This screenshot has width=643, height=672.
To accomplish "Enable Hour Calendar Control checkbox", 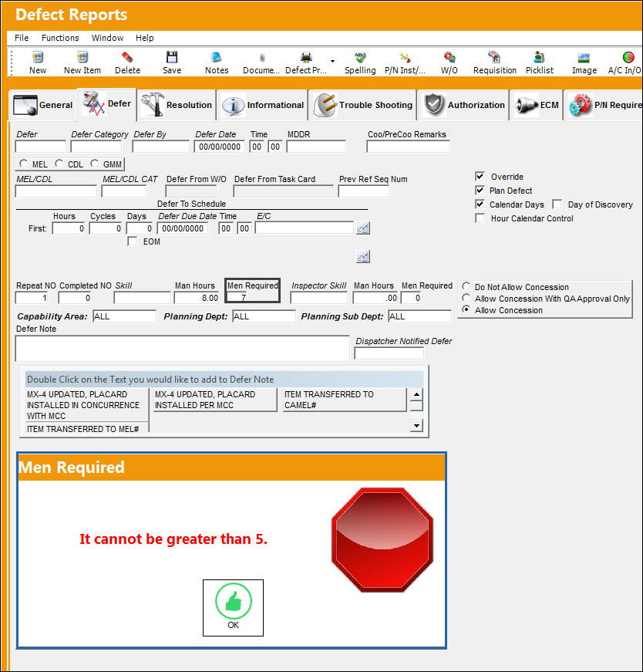I will click(x=480, y=218).
